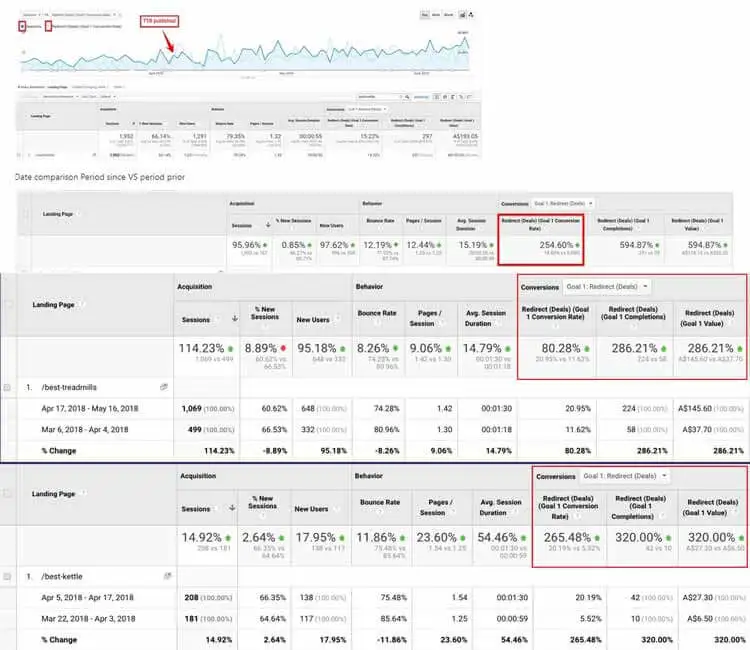The height and width of the screenshot is (650, 750).
Task: Select Landing Page primary dimension tab
Action: [x=58, y=87]
